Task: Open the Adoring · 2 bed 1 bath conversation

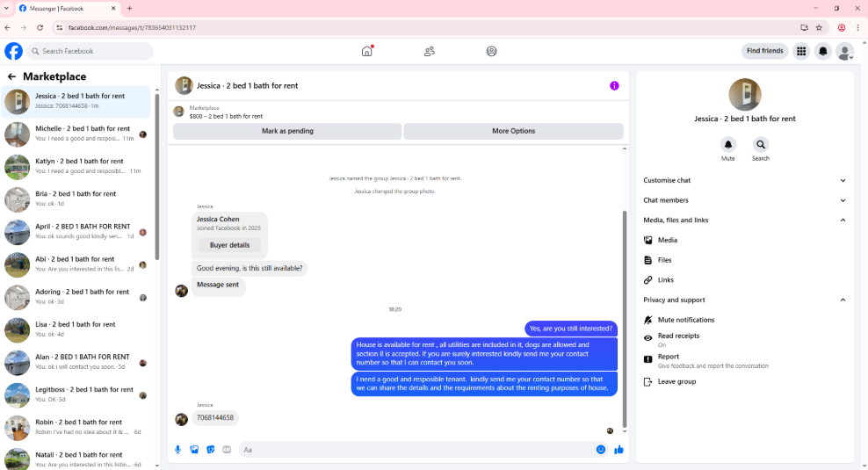Action: coord(76,297)
